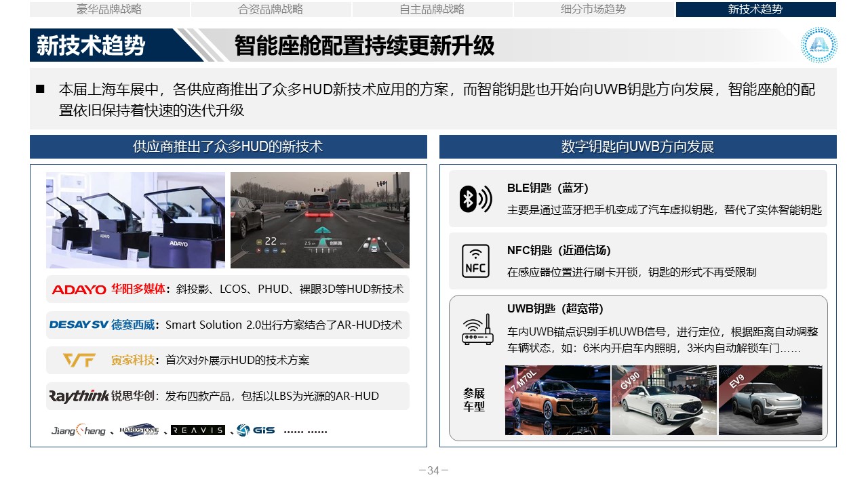Open the ADAYO HUD display booth photo

[x=136, y=220]
